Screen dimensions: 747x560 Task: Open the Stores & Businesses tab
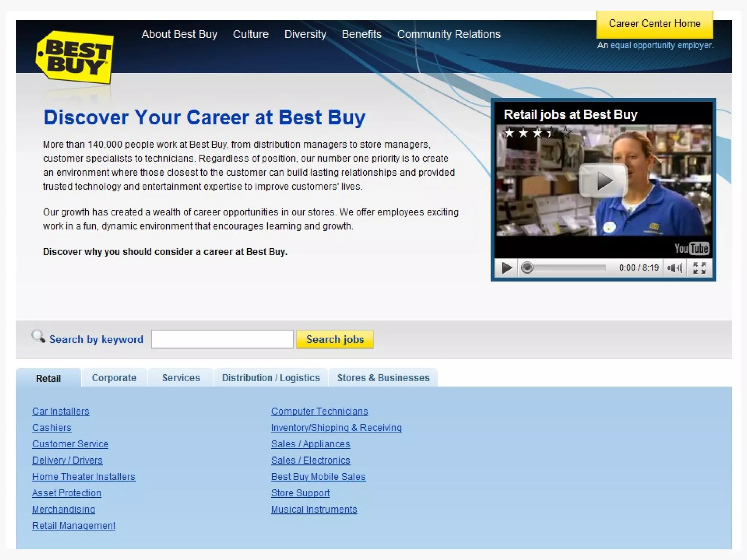click(x=383, y=378)
